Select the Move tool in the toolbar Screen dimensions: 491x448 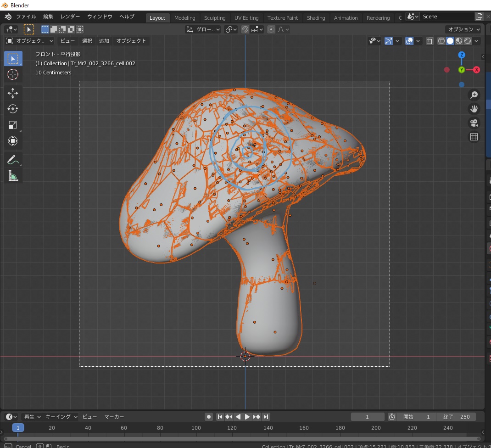tap(13, 93)
